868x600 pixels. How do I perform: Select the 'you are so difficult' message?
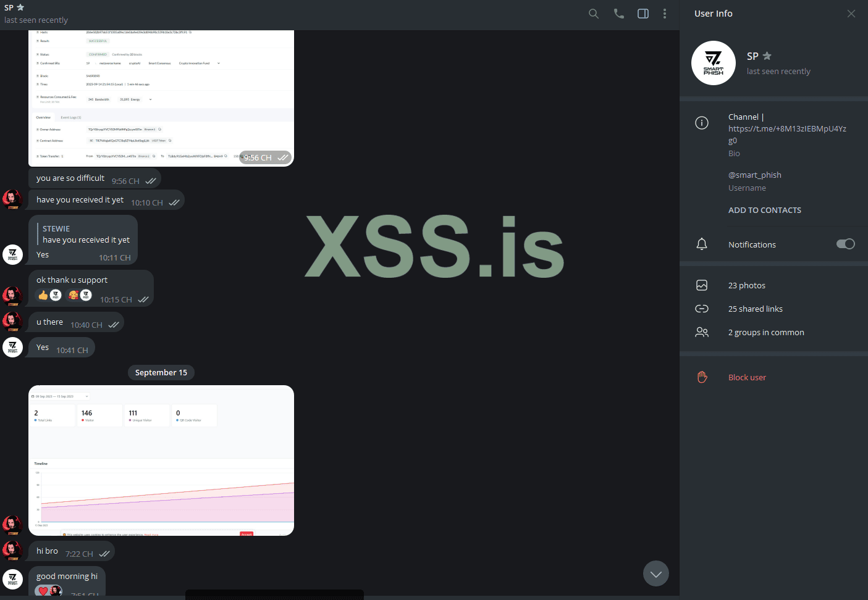(x=95, y=178)
